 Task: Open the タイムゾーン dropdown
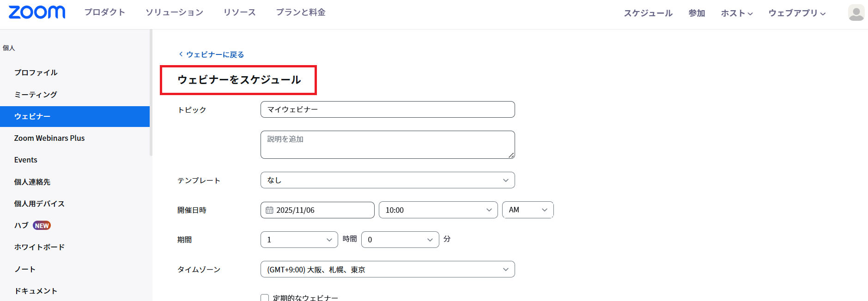pyautogui.click(x=387, y=270)
